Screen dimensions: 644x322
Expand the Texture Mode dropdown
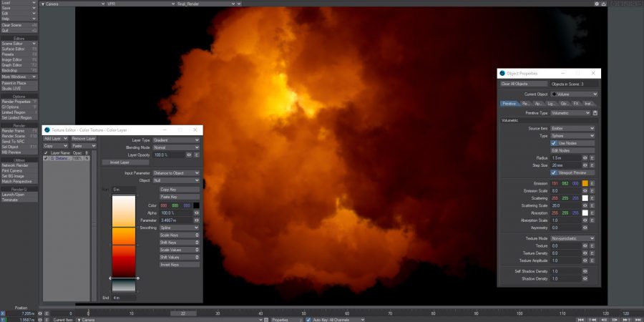click(x=572, y=238)
